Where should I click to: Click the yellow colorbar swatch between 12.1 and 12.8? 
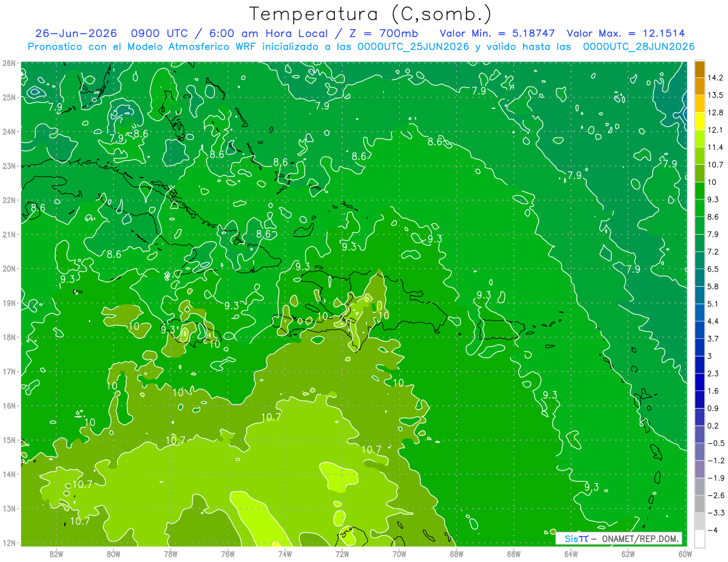[699, 121]
